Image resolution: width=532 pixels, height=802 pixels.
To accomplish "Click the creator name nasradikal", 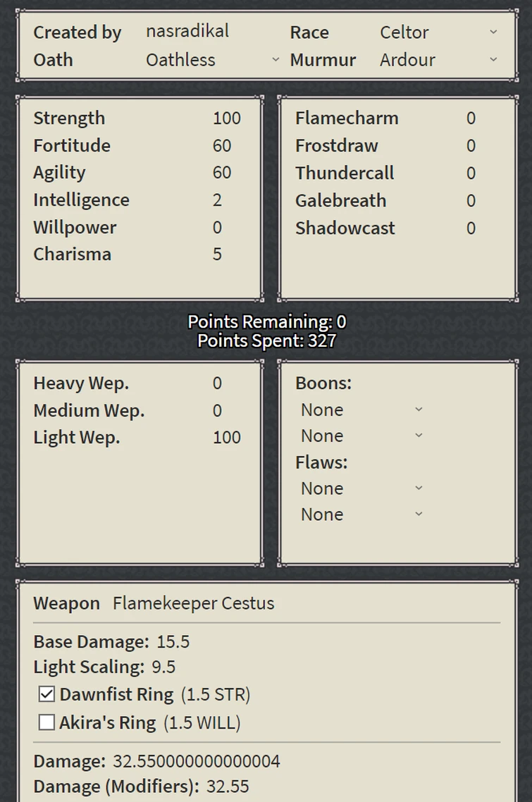I will [x=187, y=30].
